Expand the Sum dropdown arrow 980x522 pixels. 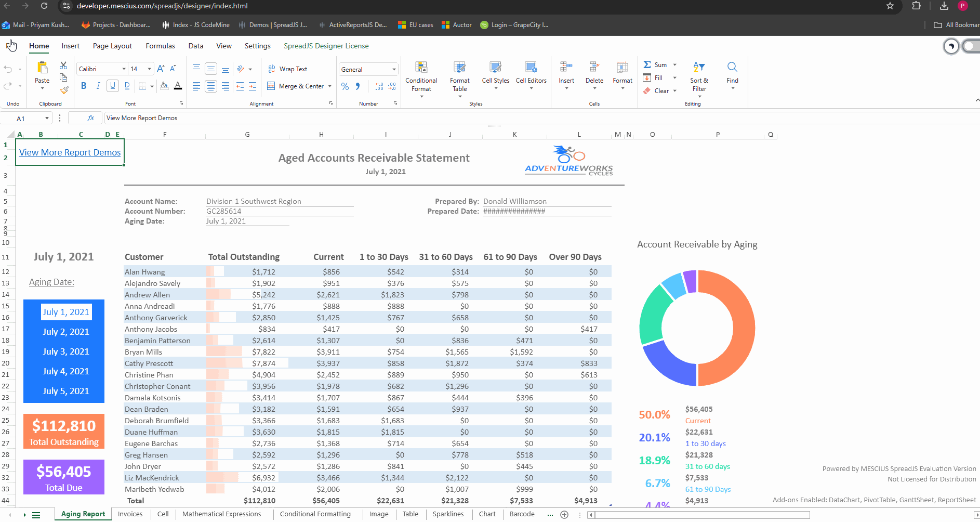pyautogui.click(x=675, y=65)
